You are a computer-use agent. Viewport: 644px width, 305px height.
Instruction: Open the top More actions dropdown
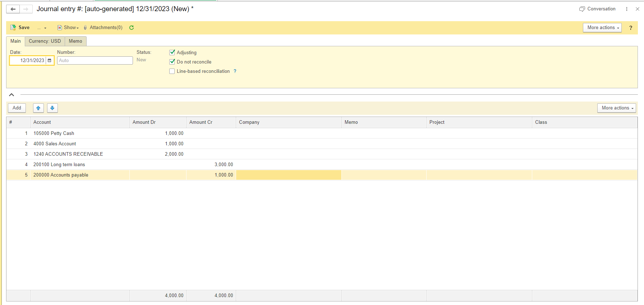coord(602,28)
